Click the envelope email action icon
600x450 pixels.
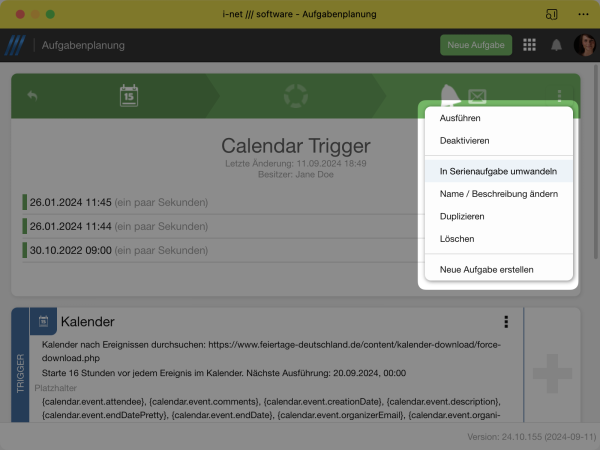(477, 96)
